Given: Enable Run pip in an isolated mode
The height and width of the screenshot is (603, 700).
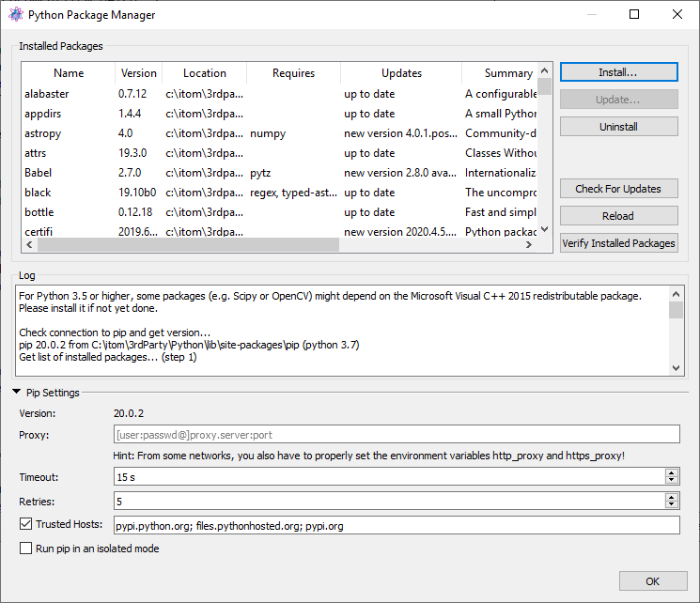Looking at the screenshot, I should point(26,549).
